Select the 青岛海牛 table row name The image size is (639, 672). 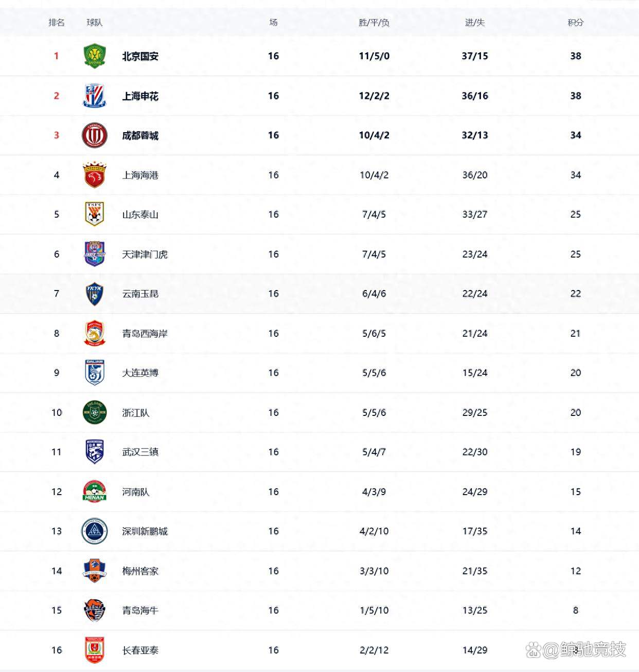click(x=140, y=610)
